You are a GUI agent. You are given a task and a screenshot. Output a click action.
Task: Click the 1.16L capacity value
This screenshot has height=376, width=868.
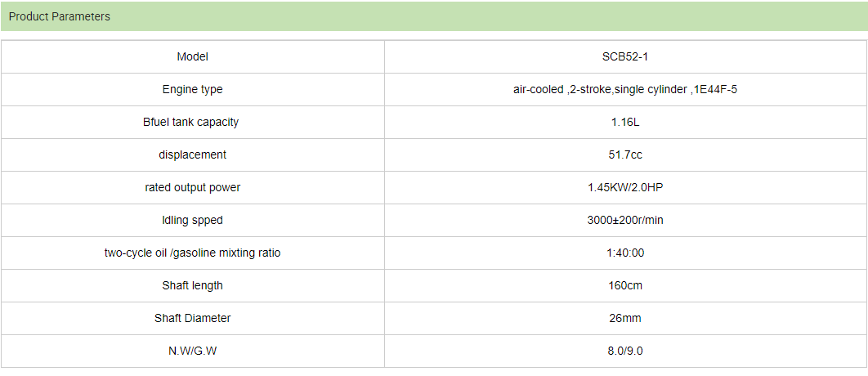click(624, 123)
